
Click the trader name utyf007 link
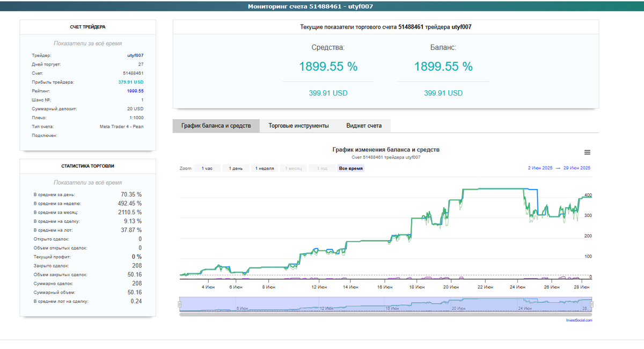pyautogui.click(x=135, y=55)
